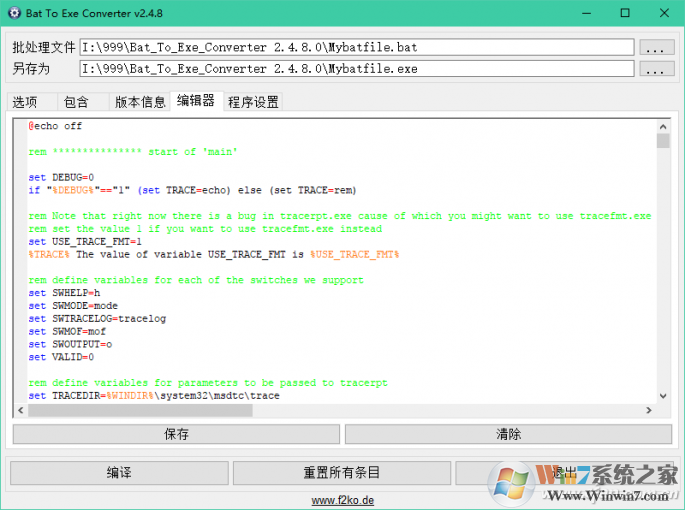Clear the editor with the 清除 button
Screen dimensions: 685x510
click(x=507, y=434)
